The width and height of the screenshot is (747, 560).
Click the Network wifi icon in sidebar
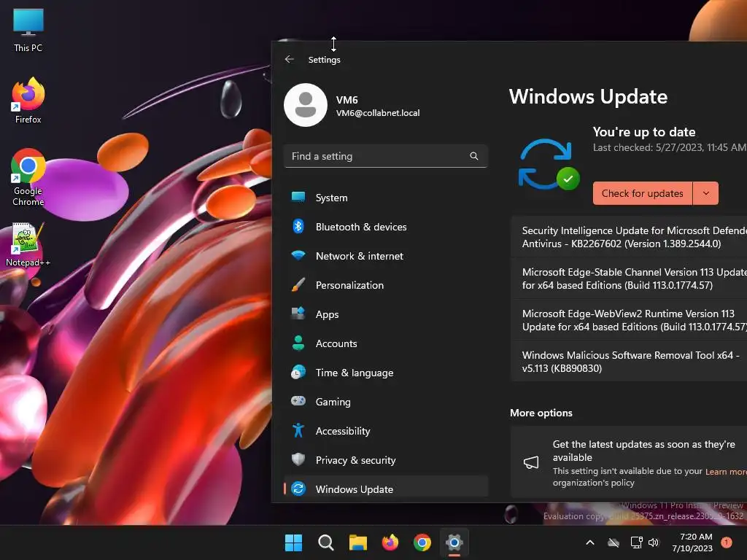point(298,256)
